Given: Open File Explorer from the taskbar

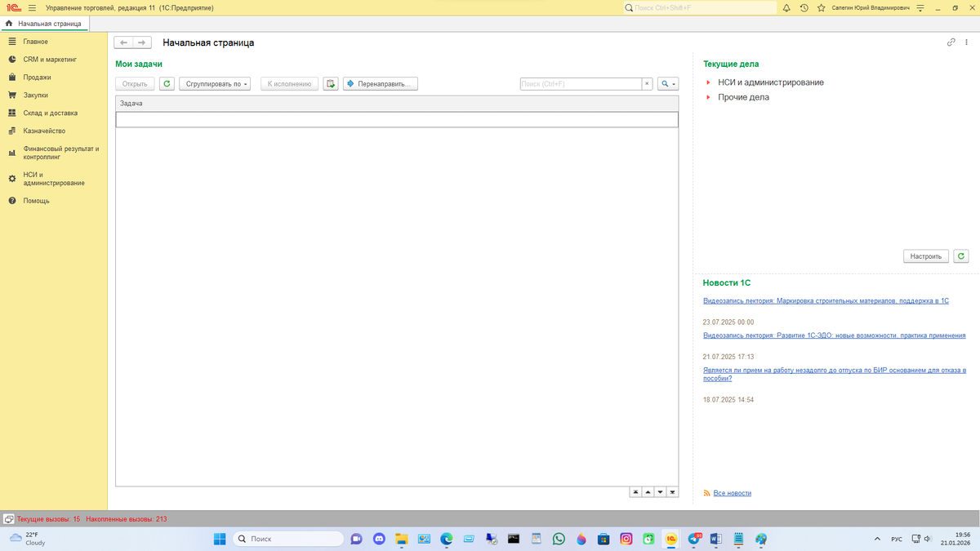Looking at the screenshot, I should 402,539.
